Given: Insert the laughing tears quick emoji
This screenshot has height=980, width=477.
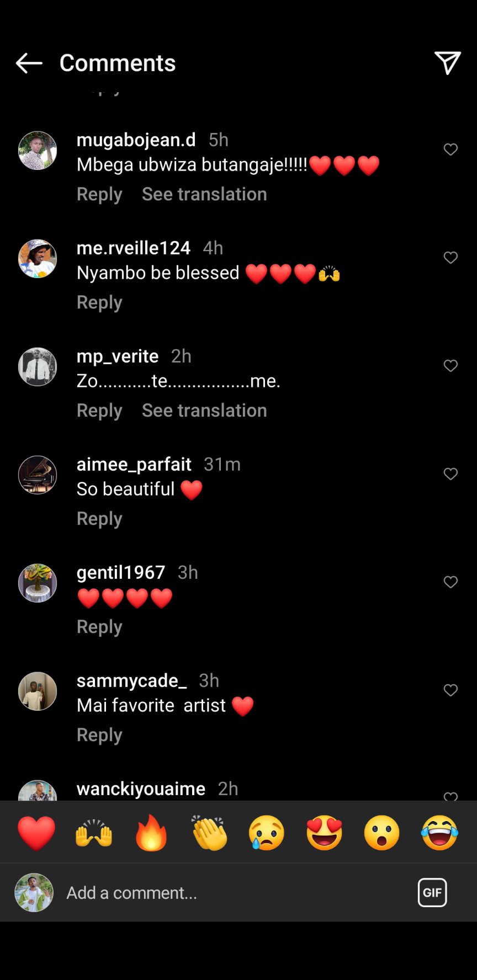Looking at the screenshot, I should (439, 833).
